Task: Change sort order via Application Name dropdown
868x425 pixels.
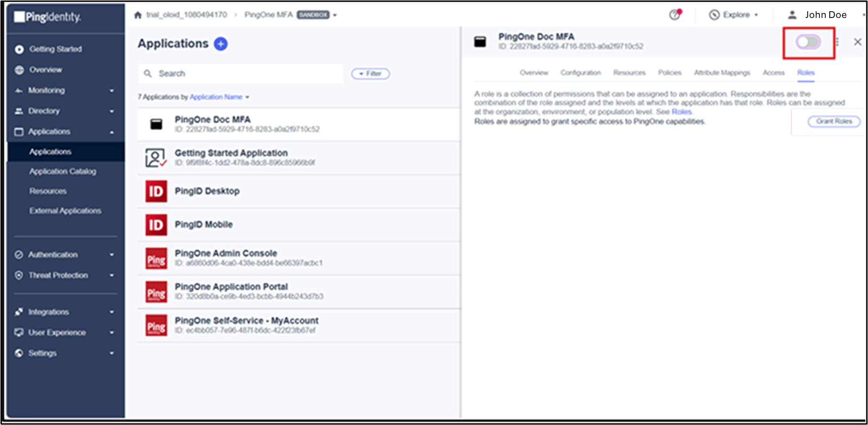Action: (x=219, y=97)
